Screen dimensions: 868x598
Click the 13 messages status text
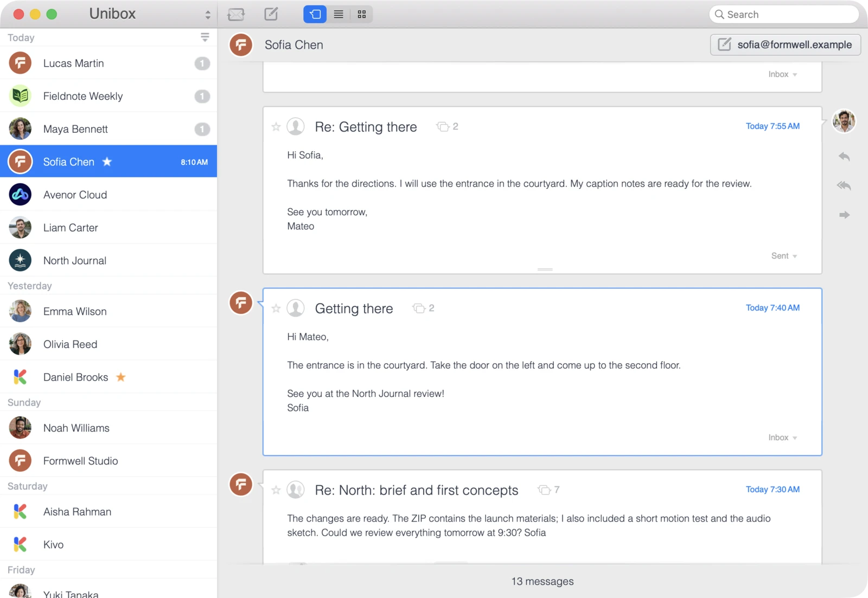coord(542,581)
